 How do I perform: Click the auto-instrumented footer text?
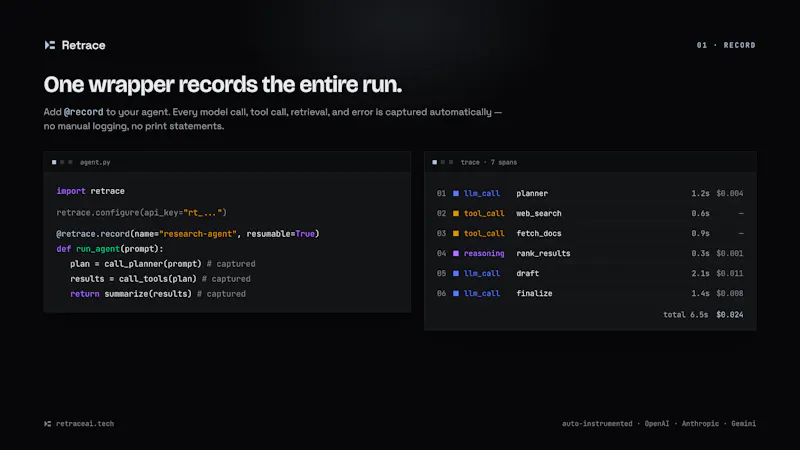597,423
